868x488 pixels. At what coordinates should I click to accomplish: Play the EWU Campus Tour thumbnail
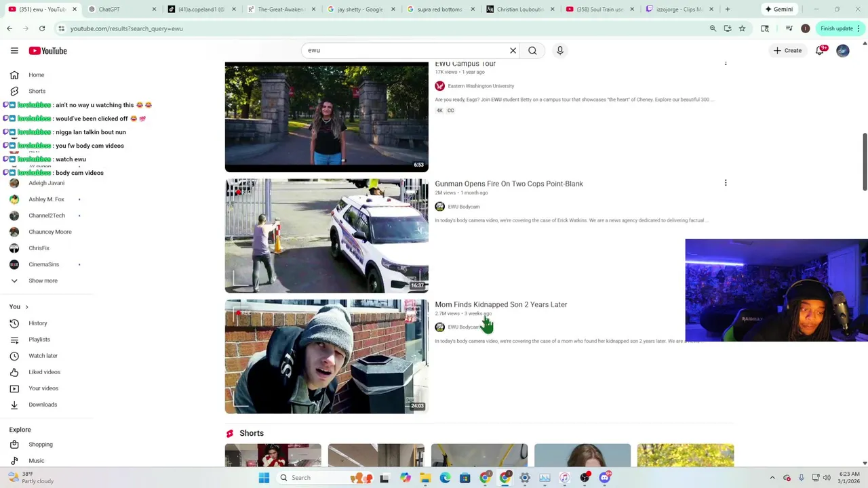coord(326,117)
